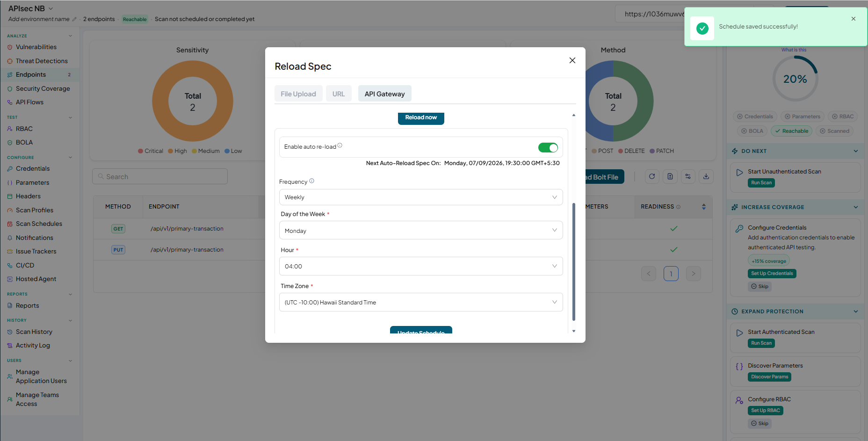Collapse the ANALYZE sidebar section
Viewport: 868px width, 441px height.
[71, 36]
